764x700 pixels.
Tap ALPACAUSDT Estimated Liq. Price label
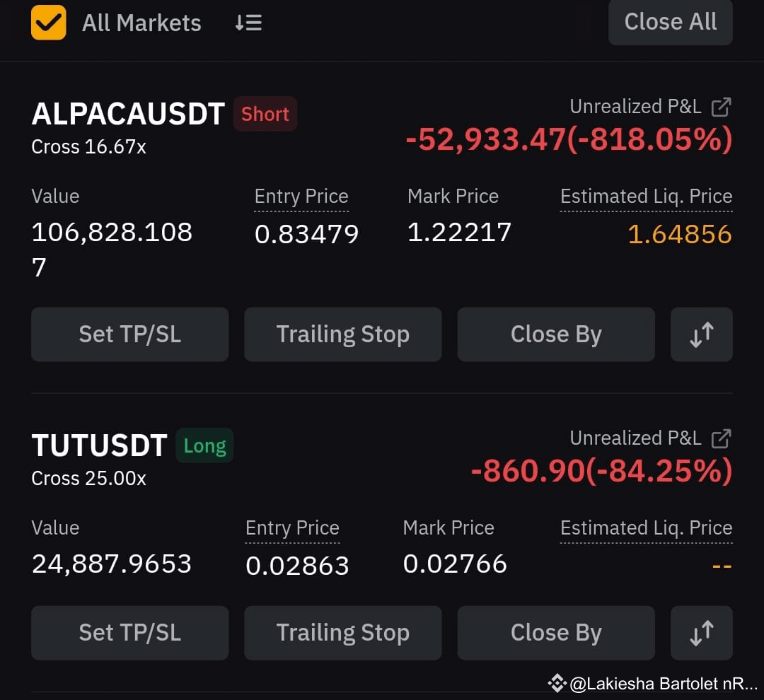646,197
